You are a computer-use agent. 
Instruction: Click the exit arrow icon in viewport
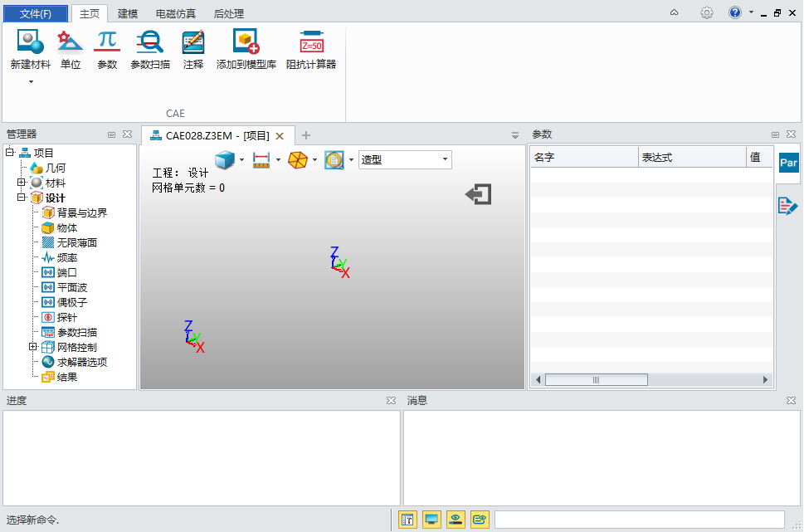[479, 194]
